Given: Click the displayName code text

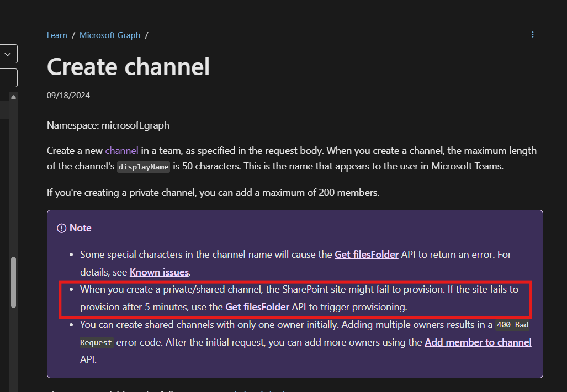Looking at the screenshot, I should point(144,167).
